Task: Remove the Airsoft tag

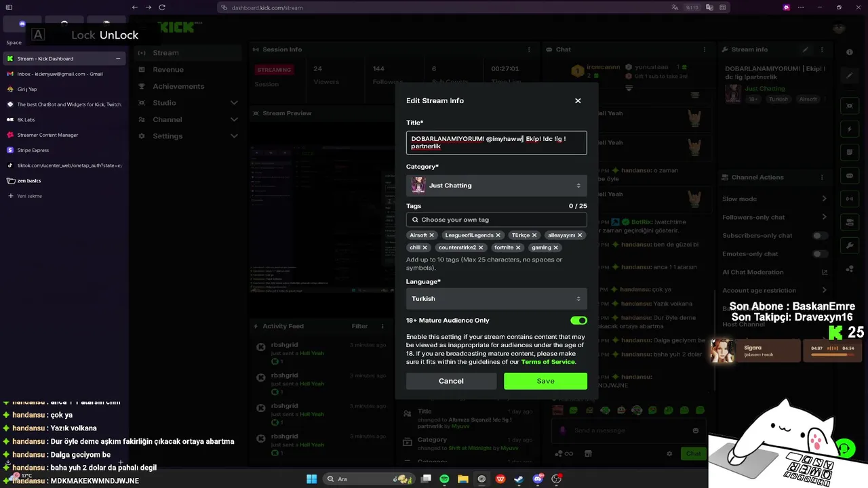Action: click(431, 235)
